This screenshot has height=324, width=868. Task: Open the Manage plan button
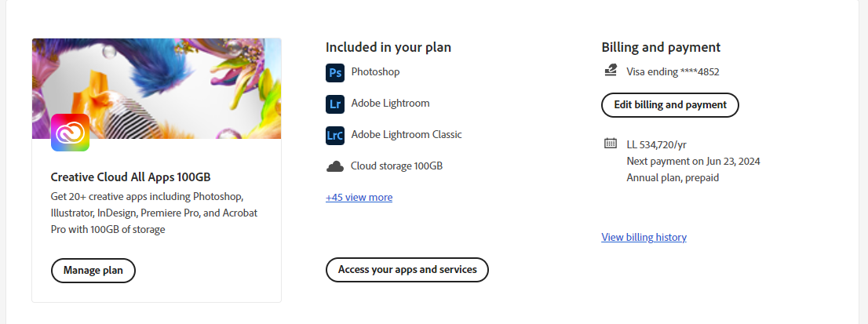93,271
